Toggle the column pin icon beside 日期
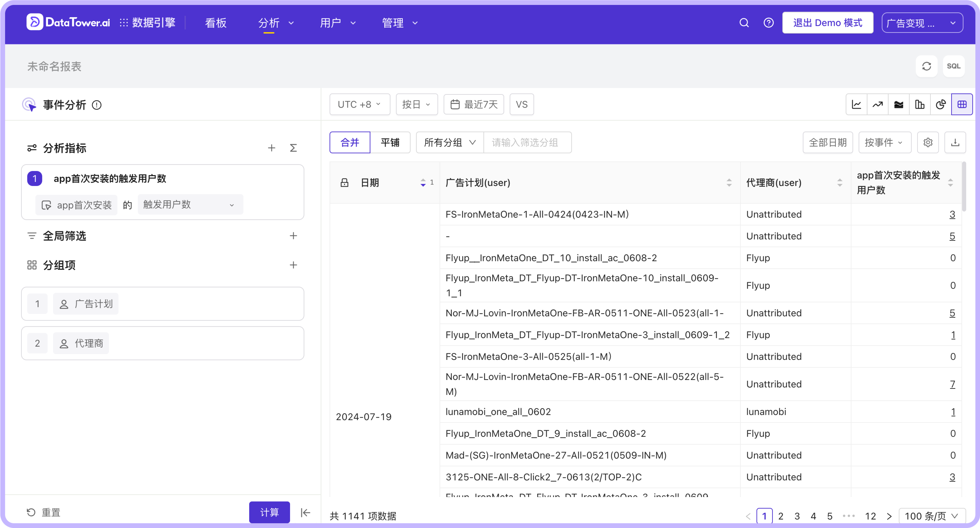This screenshot has width=980, height=528. 344,182
